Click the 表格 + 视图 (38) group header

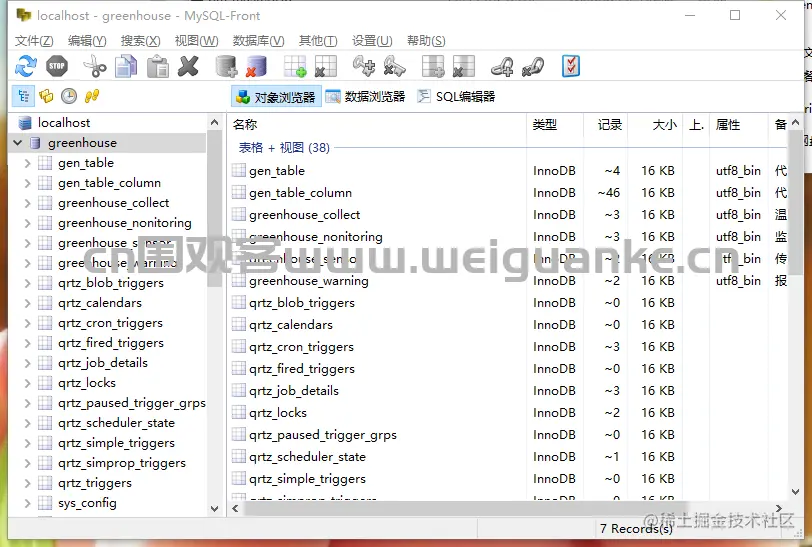(x=284, y=148)
